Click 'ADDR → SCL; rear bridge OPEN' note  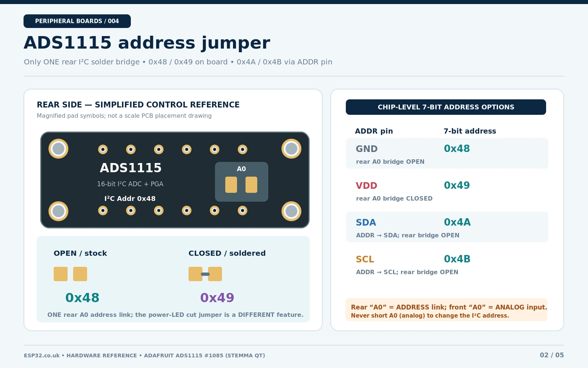click(407, 272)
